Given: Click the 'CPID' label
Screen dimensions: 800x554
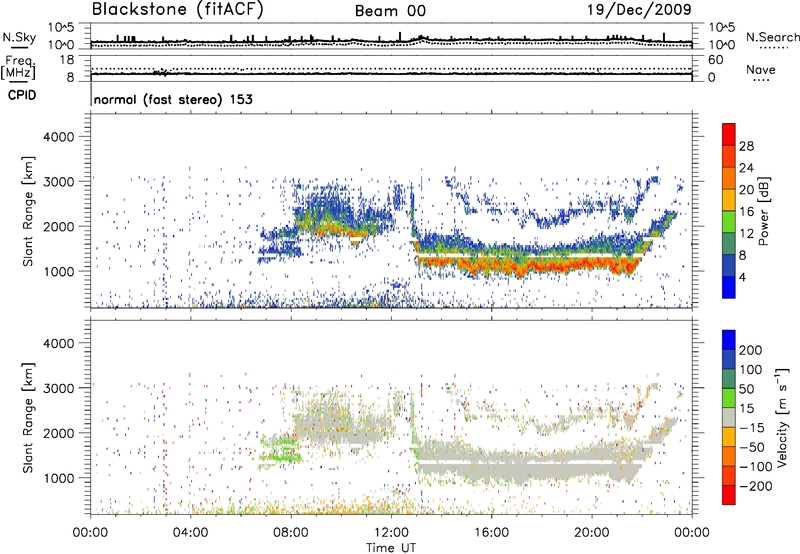Looking at the screenshot, I should click(22, 95).
